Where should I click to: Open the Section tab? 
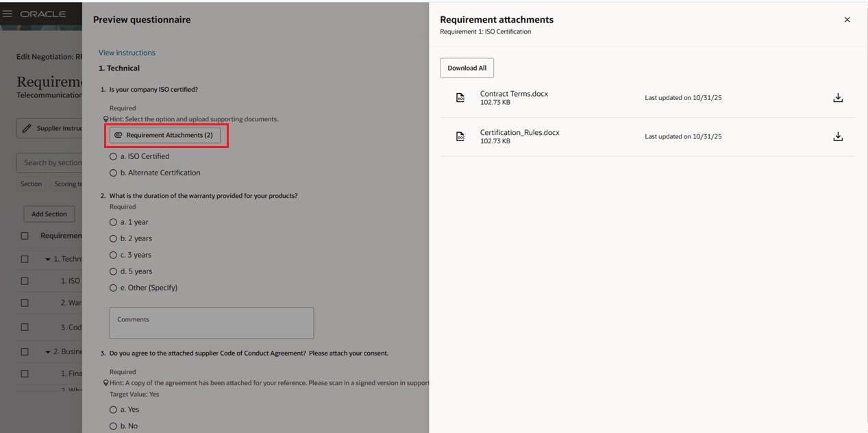coord(31,184)
